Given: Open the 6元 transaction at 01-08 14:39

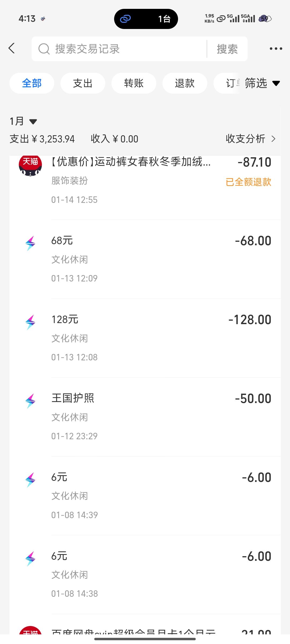Looking at the screenshot, I should (161, 496).
